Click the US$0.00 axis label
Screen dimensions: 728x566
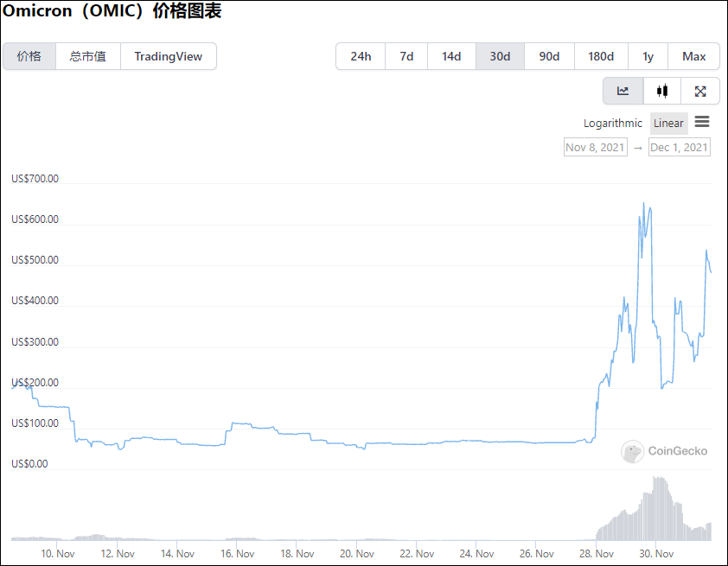[x=29, y=464]
